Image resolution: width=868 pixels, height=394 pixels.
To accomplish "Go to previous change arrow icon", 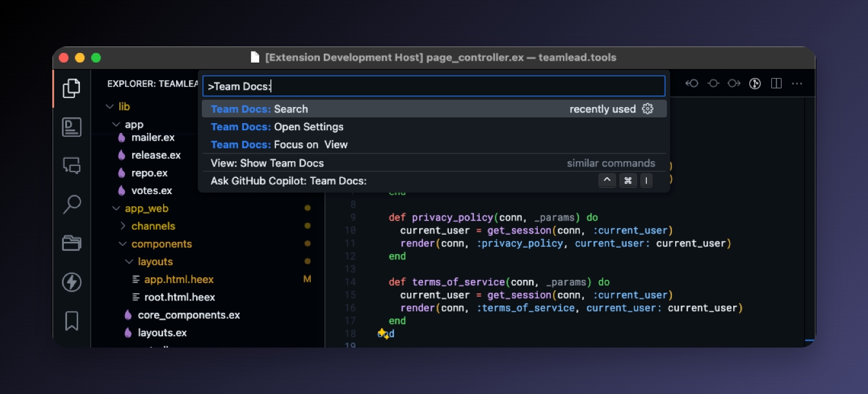I will point(693,83).
